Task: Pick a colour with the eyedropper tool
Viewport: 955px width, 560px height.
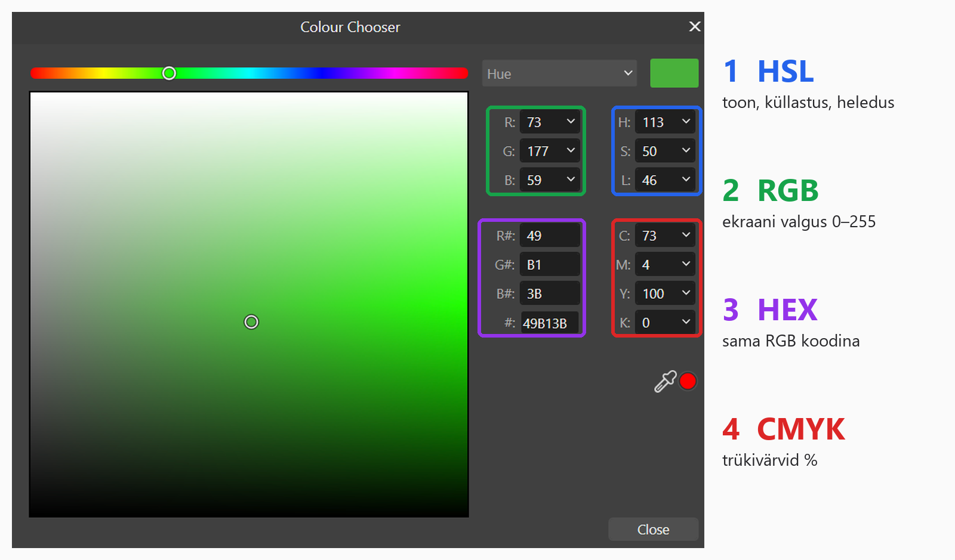Action: [x=665, y=382]
